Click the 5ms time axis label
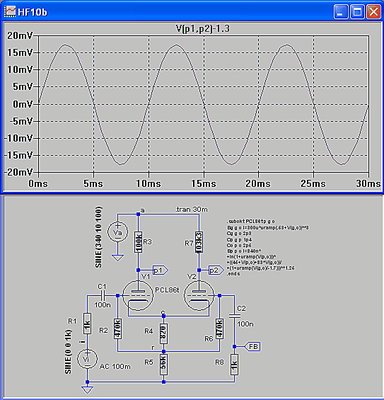This screenshot has height=400, width=384. pos(93,184)
